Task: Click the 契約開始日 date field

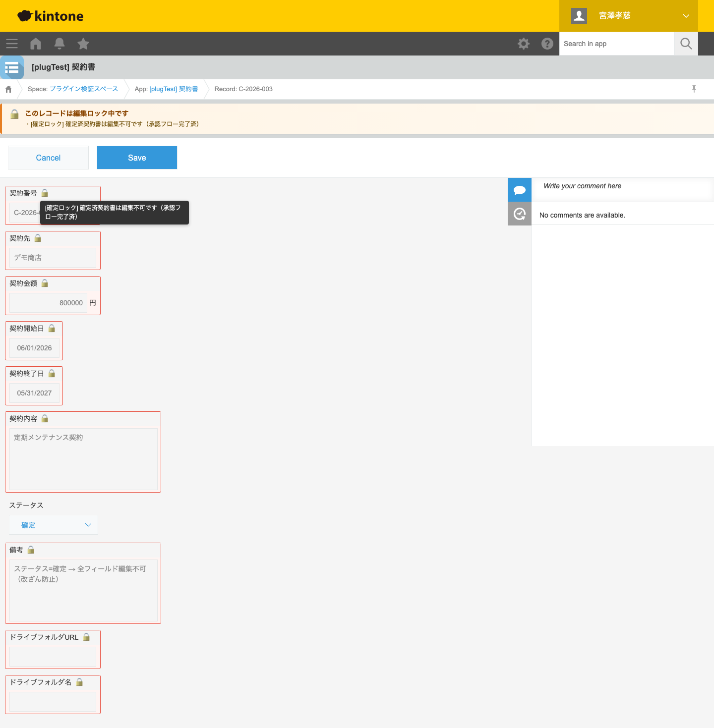Action: (x=34, y=348)
